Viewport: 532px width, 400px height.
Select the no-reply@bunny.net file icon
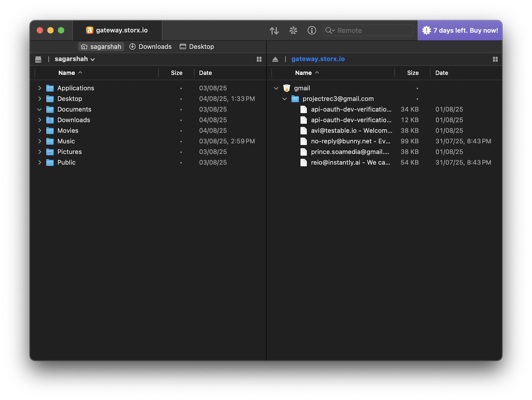click(x=304, y=141)
